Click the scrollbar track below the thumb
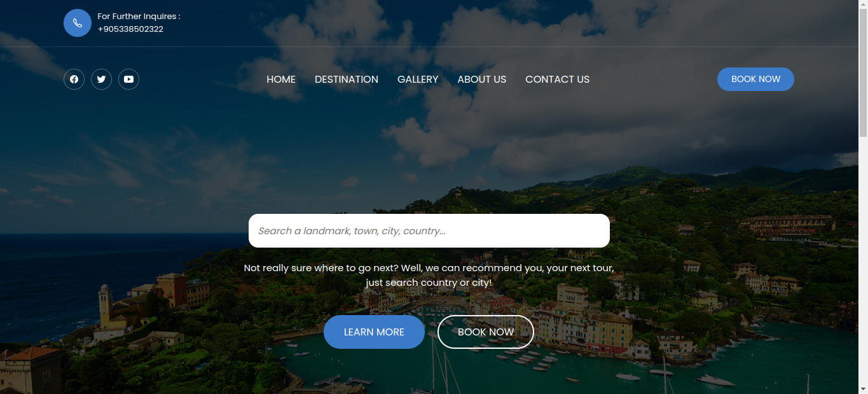This screenshot has width=868, height=394. (863, 260)
